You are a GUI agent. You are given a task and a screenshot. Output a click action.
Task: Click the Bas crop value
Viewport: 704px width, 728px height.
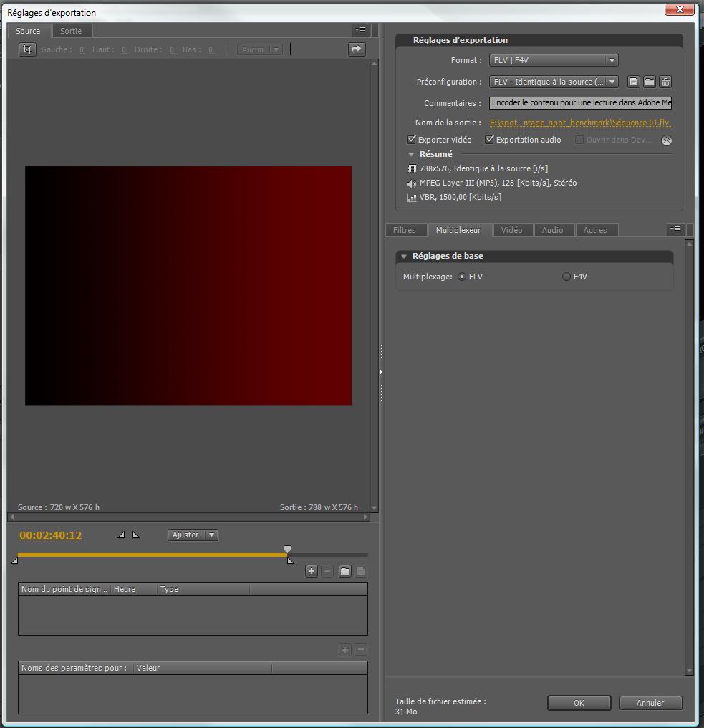point(211,49)
